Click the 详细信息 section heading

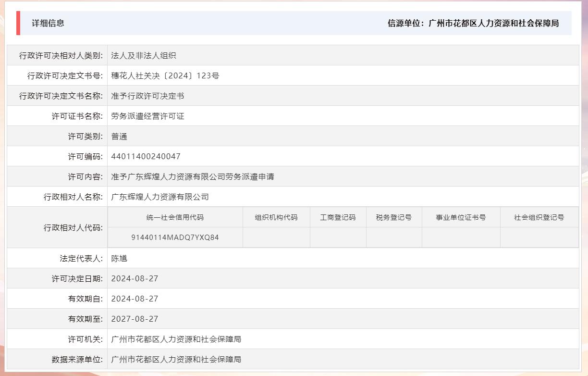48,23
